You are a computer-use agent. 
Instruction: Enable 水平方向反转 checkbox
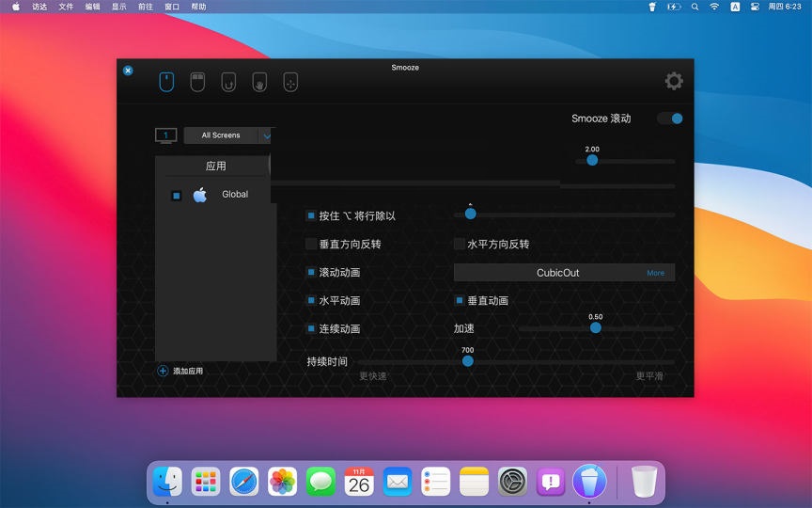tap(459, 244)
